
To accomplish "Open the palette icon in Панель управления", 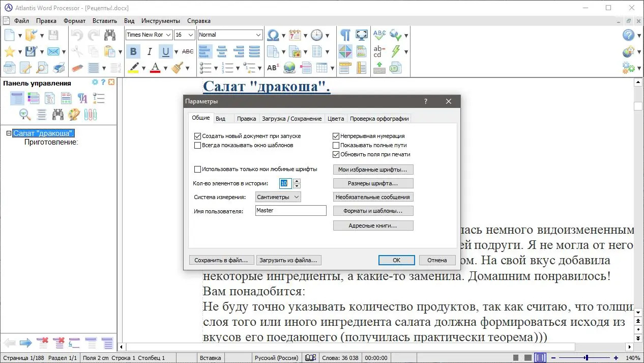I will pos(74,114).
